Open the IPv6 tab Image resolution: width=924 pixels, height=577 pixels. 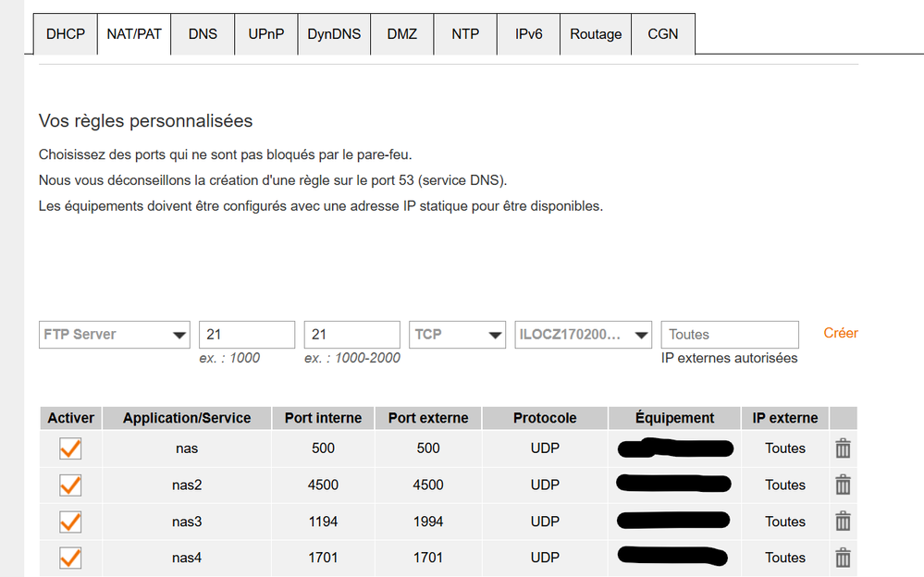click(528, 33)
